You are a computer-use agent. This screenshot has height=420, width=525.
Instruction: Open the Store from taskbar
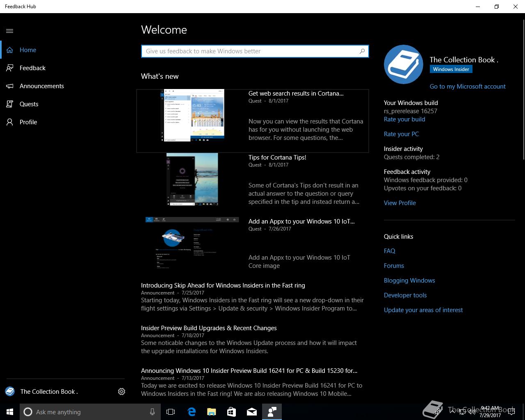(x=231, y=412)
